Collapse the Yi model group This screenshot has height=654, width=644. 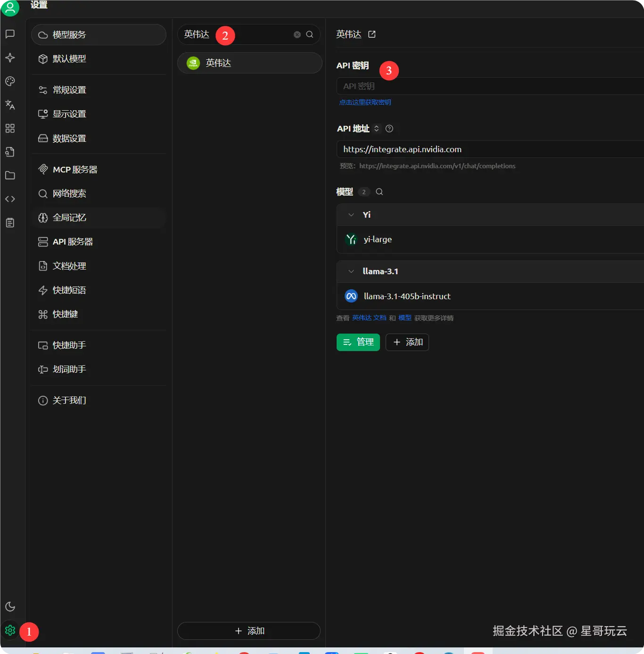click(x=351, y=215)
